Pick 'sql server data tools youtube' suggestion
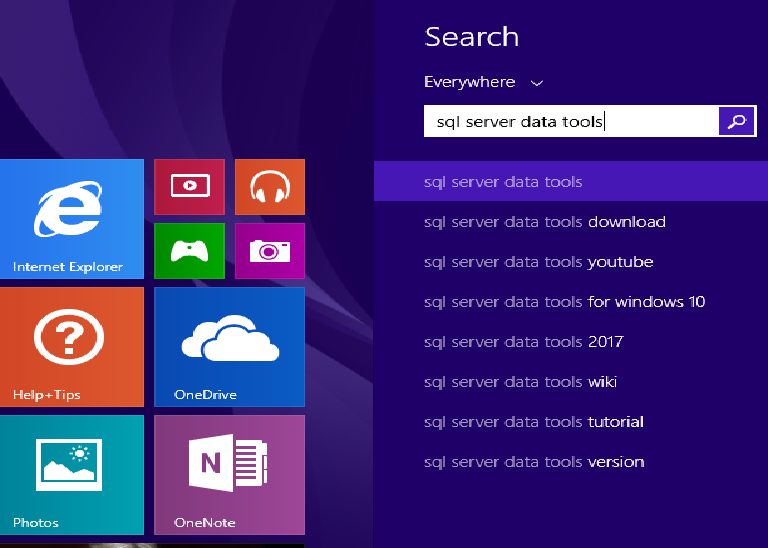Screen dimensions: 768x548 [x=571, y=262]
